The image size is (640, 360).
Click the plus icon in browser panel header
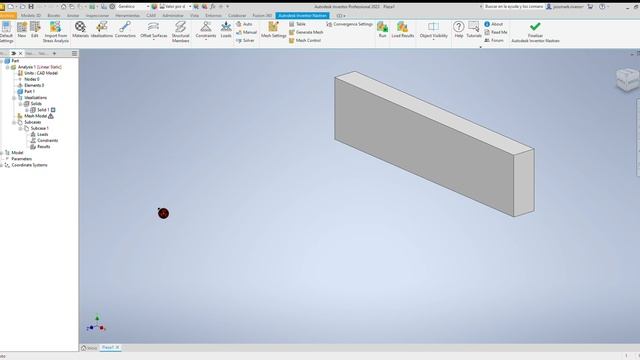(54, 53)
